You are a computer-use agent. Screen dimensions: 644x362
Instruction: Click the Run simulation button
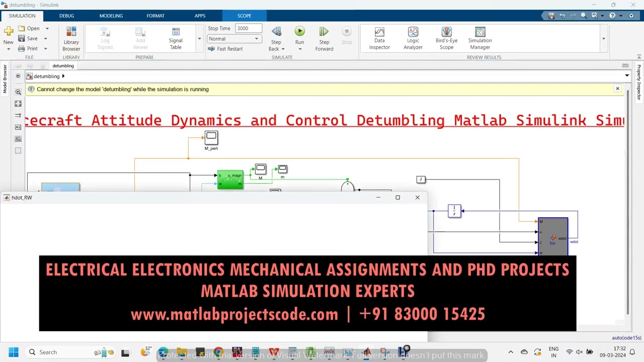point(299,32)
